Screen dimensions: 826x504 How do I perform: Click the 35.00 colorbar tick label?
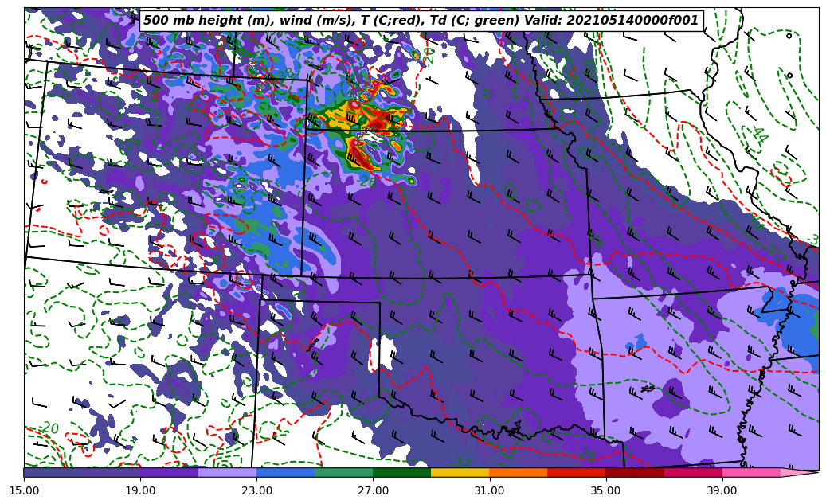[x=605, y=490]
